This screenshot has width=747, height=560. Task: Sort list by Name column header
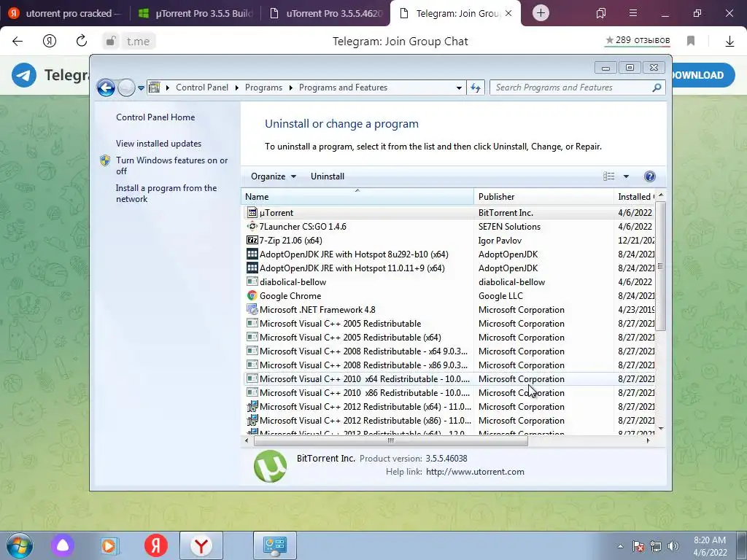[357, 197]
